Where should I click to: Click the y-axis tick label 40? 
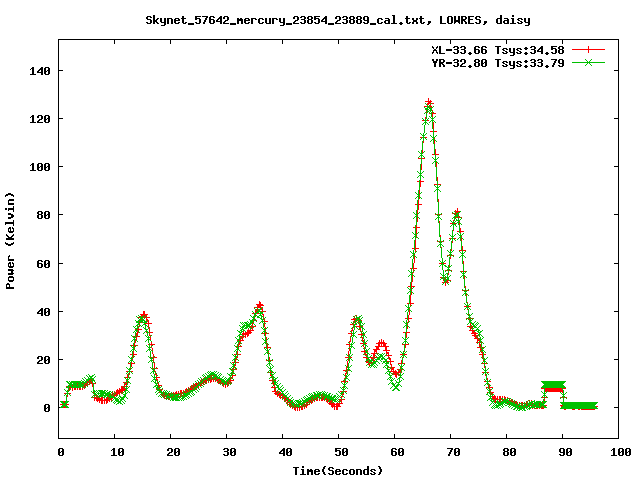coord(44,312)
